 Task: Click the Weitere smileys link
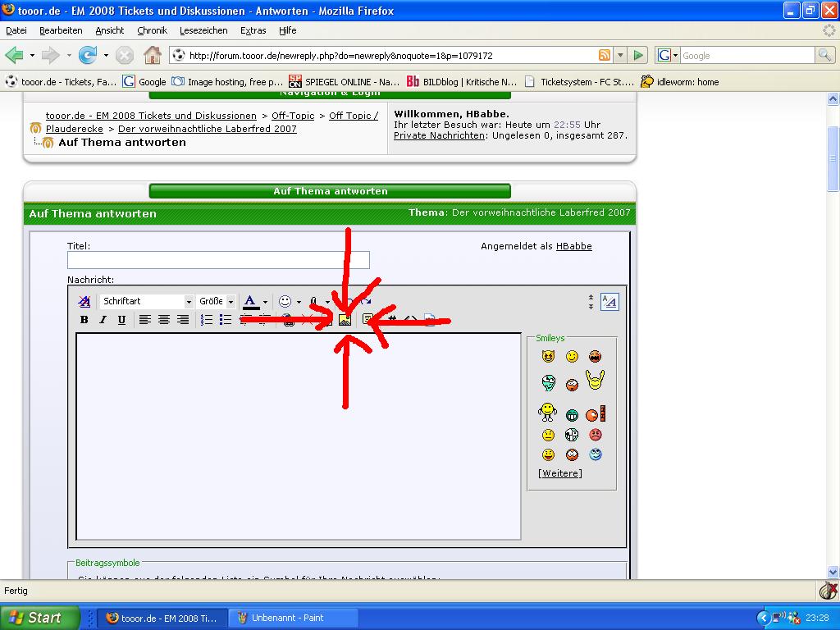tap(560, 473)
